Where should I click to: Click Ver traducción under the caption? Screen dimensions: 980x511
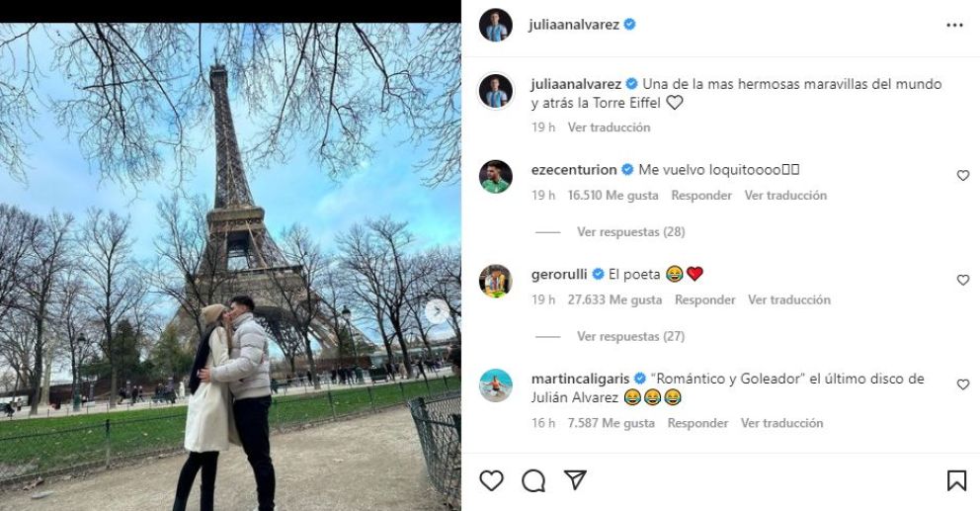coord(609,128)
